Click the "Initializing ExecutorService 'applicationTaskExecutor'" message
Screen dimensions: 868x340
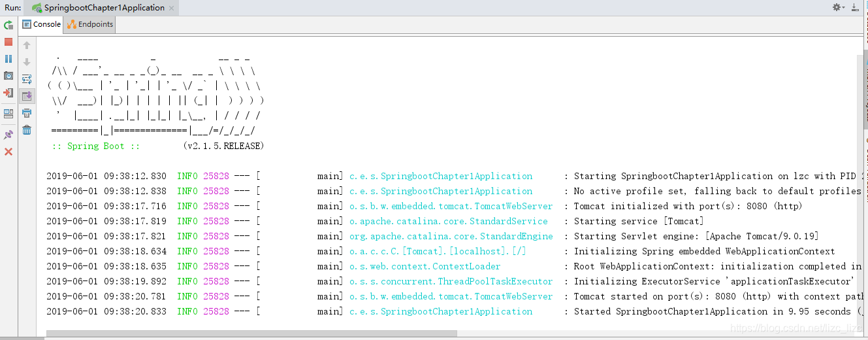714,281
